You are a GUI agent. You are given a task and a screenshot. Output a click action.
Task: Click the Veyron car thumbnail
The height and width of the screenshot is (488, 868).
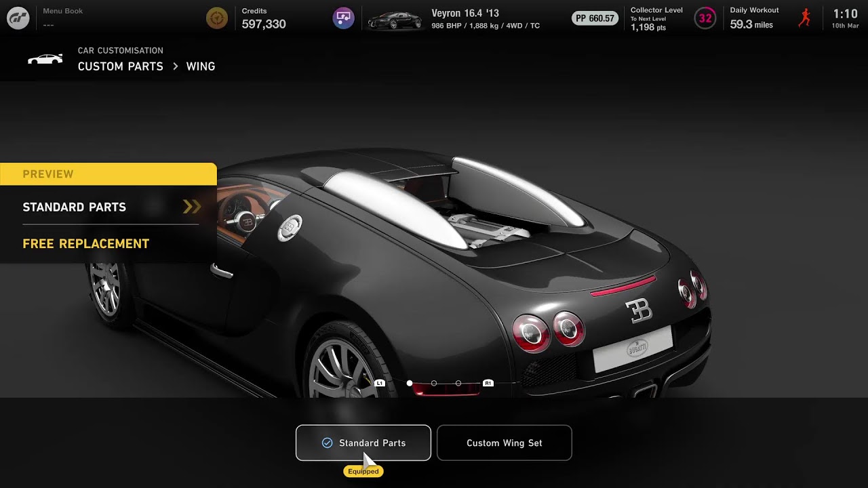[394, 20]
